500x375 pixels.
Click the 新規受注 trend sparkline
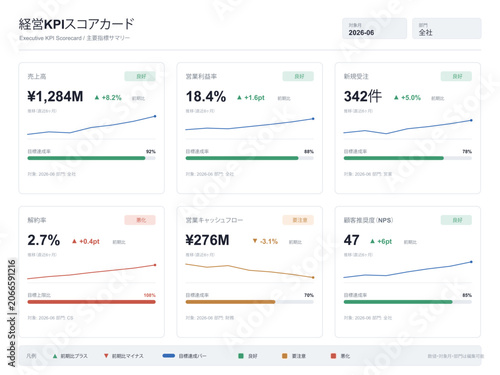click(408, 127)
